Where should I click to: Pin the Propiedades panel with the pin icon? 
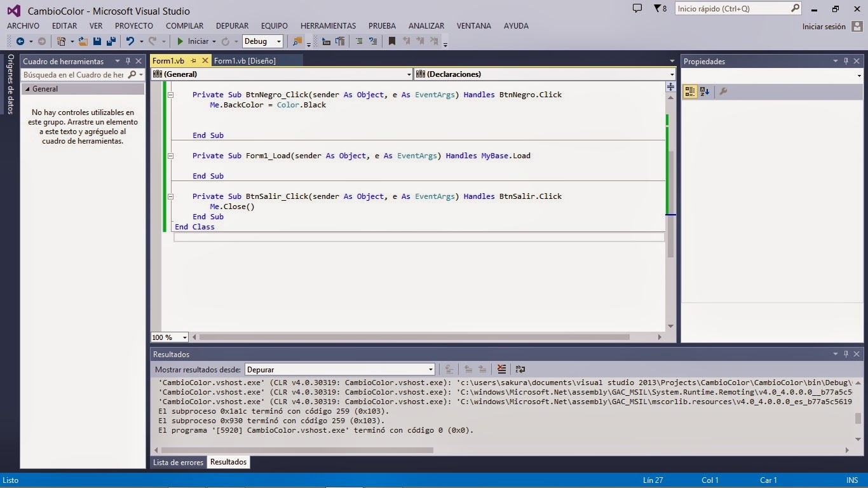click(844, 61)
